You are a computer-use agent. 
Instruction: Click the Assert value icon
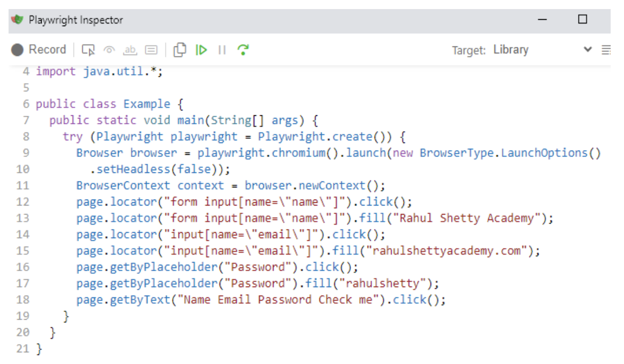pos(152,50)
